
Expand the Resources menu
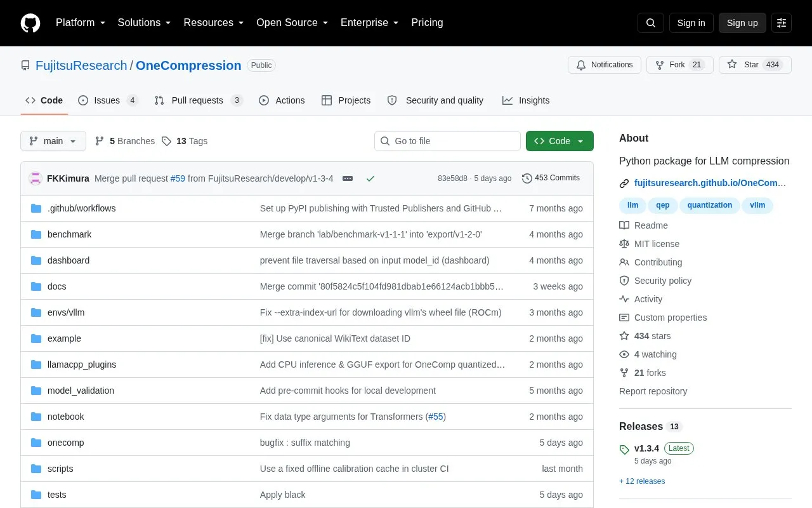[x=214, y=23]
